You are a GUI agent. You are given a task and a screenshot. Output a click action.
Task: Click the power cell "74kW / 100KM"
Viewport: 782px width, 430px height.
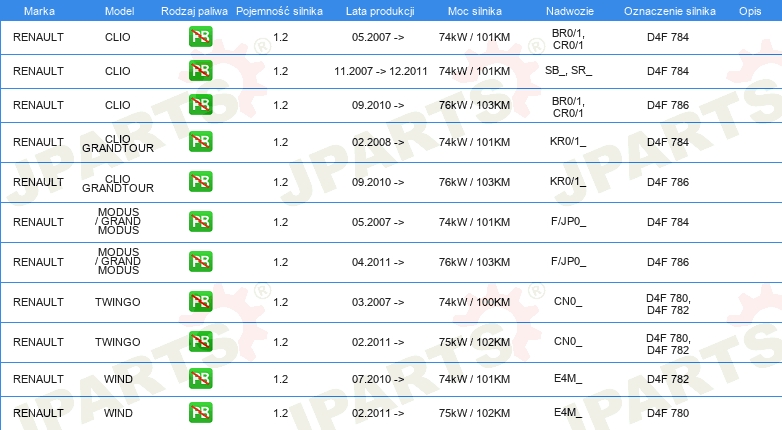pos(474,302)
